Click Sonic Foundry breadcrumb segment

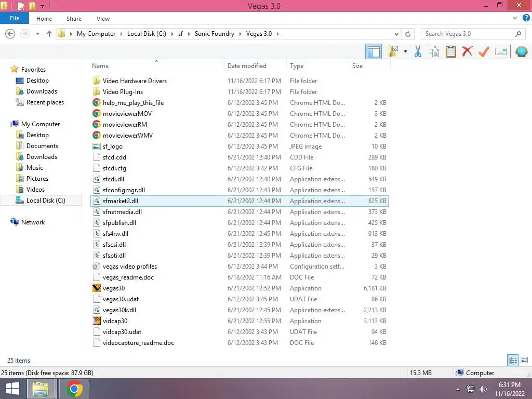point(215,34)
